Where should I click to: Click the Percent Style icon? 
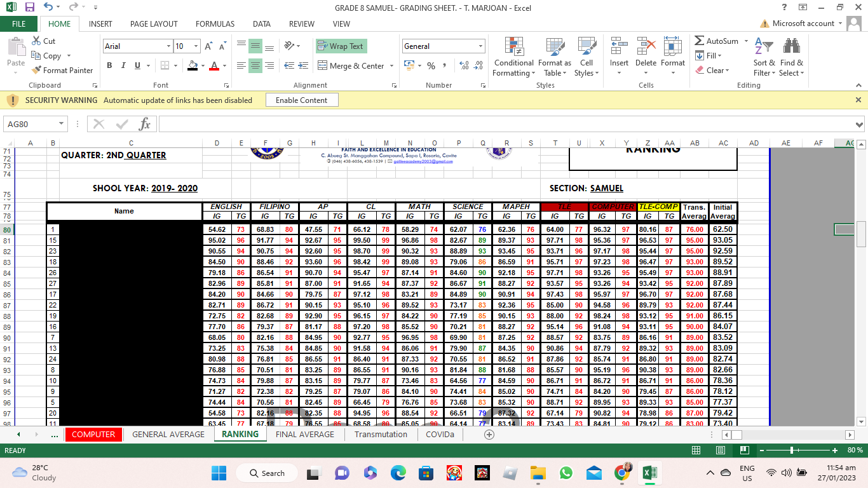click(431, 65)
